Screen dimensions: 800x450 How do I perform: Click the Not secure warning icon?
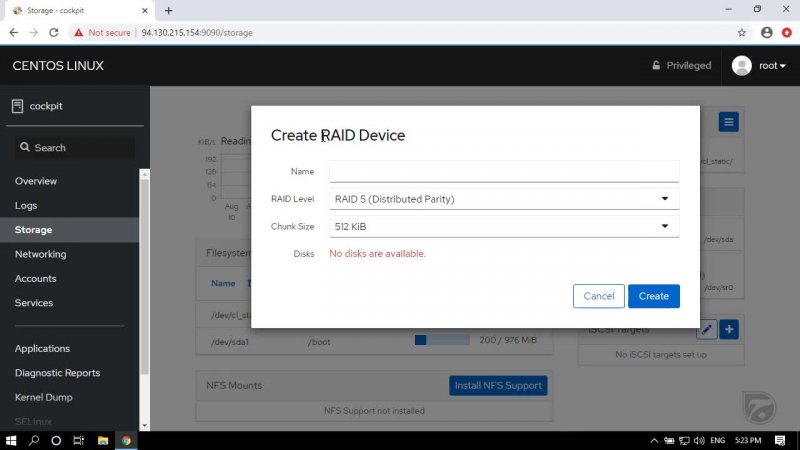[x=77, y=32]
